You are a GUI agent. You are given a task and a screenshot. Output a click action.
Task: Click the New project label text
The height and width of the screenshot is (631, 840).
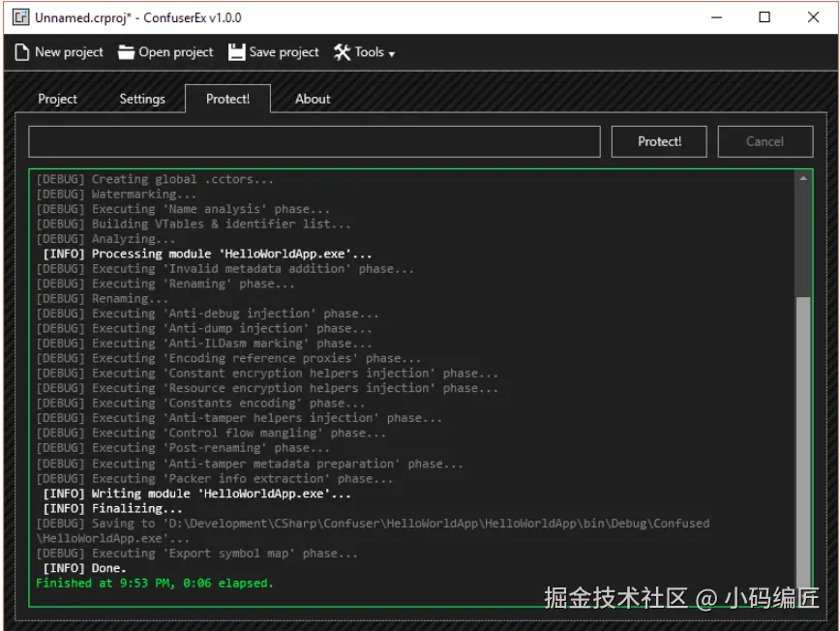(69, 52)
